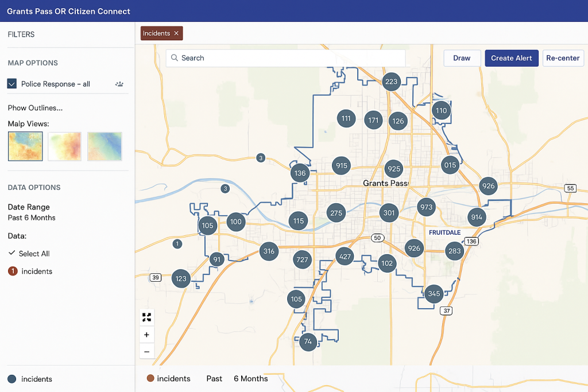Screen dimensions: 588x392
Task: Click the FILTERS heading
Action: click(21, 34)
